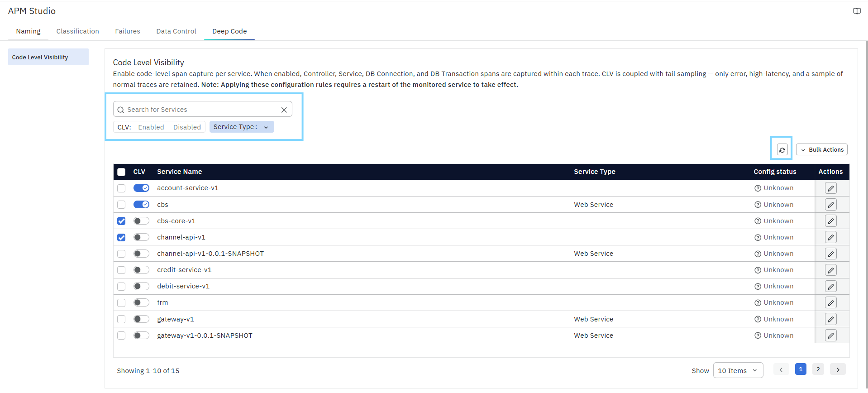
Task: Click the debit-service-v1 service name
Action: (x=183, y=286)
